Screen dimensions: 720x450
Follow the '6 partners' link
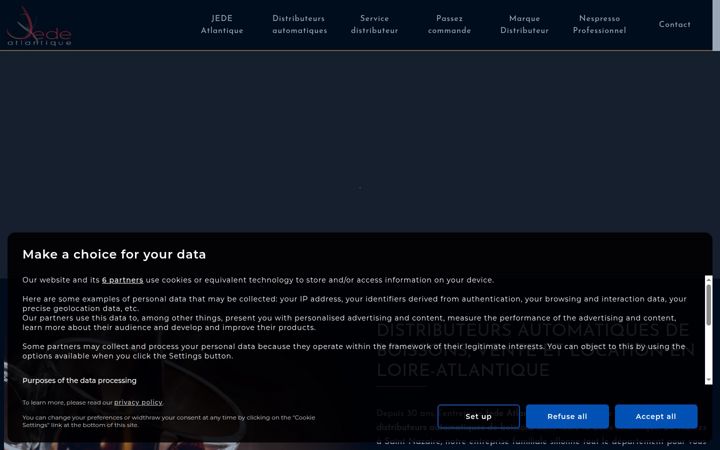pyautogui.click(x=122, y=280)
